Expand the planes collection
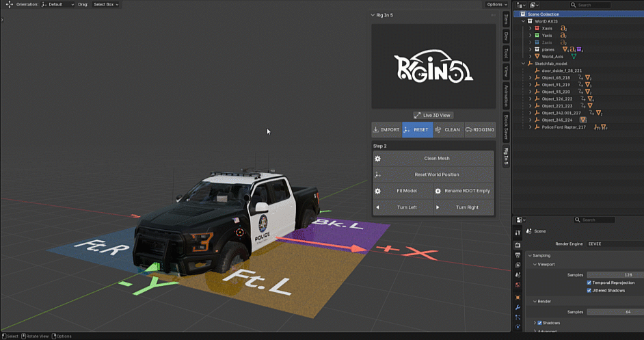The image size is (644, 340). [x=531, y=49]
